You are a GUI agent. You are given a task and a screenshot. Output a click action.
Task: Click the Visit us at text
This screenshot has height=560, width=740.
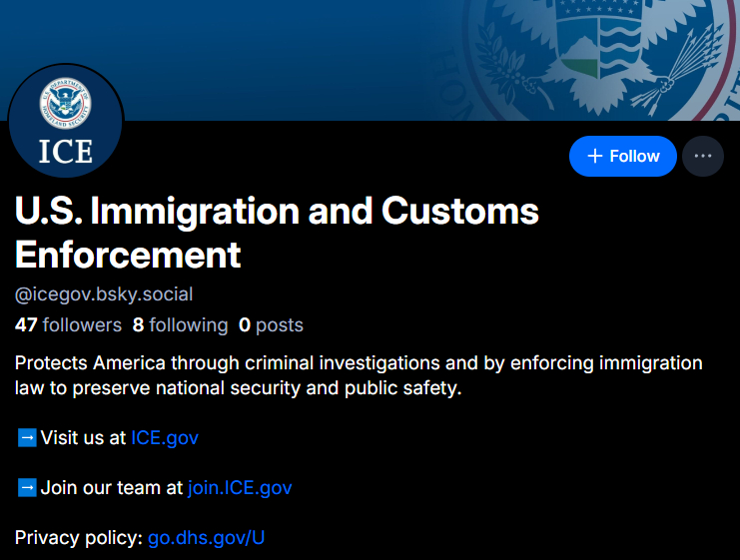84,437
